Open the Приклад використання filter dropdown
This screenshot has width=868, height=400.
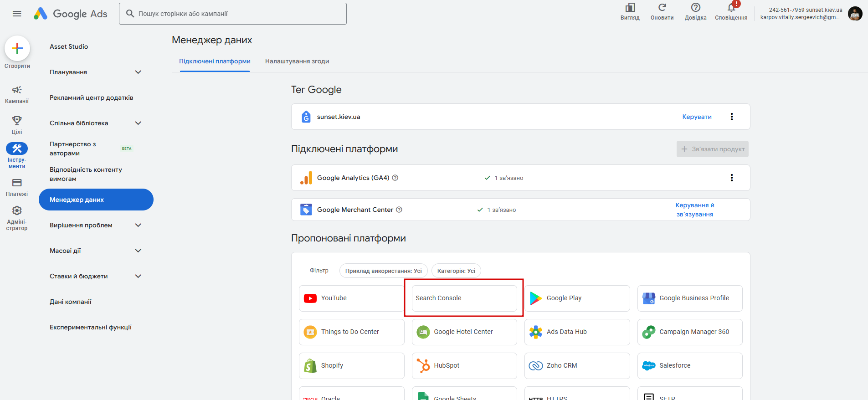(x=384, y=271)
